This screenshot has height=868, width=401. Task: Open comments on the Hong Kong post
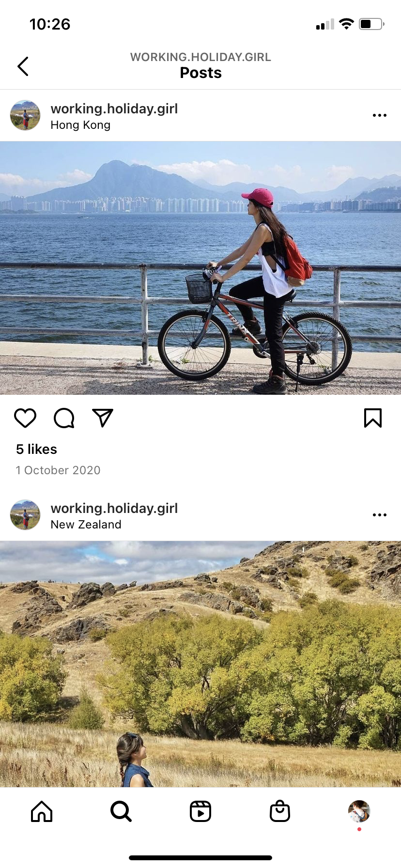(x=64, y=418)
